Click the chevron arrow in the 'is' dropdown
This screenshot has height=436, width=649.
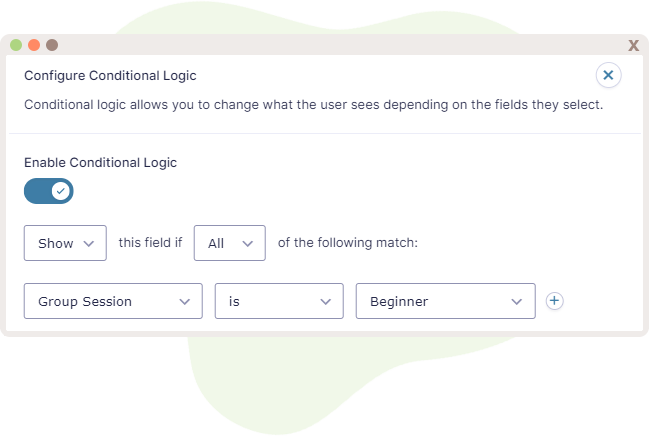[x=326, y=302]
